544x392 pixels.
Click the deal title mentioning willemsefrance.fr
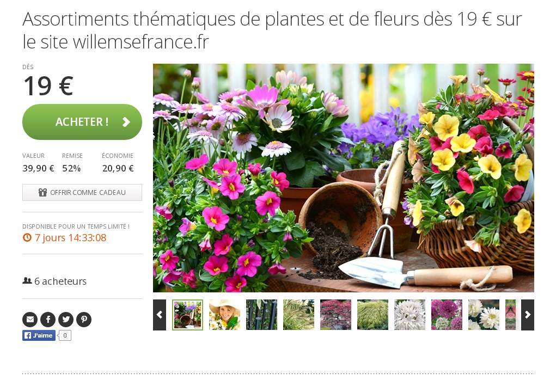[x=272, y=30]
